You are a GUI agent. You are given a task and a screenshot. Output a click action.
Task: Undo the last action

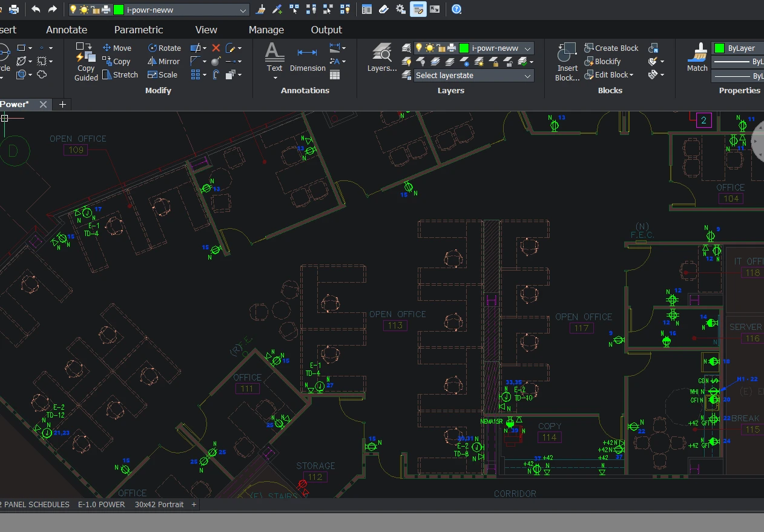coord(36,9)
